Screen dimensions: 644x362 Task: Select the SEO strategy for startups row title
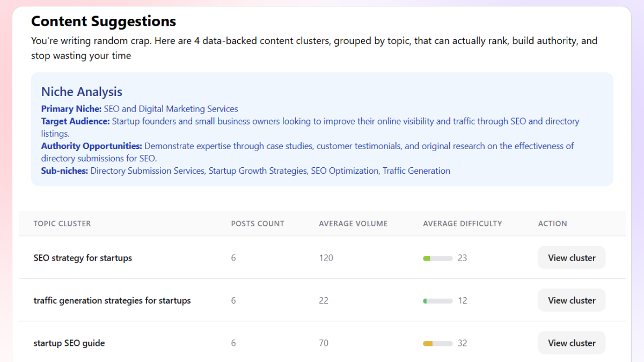click(83, 258)
